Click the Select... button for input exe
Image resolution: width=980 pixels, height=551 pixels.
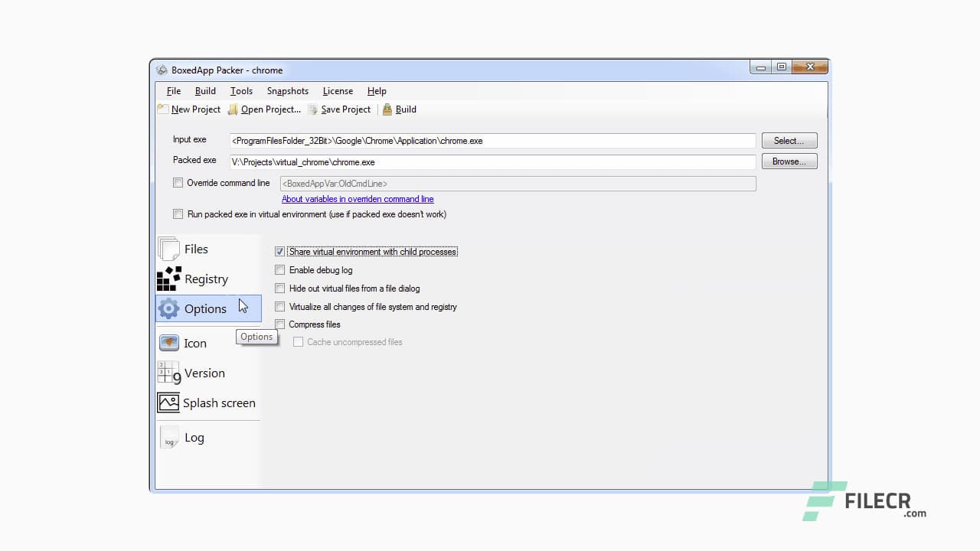pyautogui.click(x=789, y=141)
